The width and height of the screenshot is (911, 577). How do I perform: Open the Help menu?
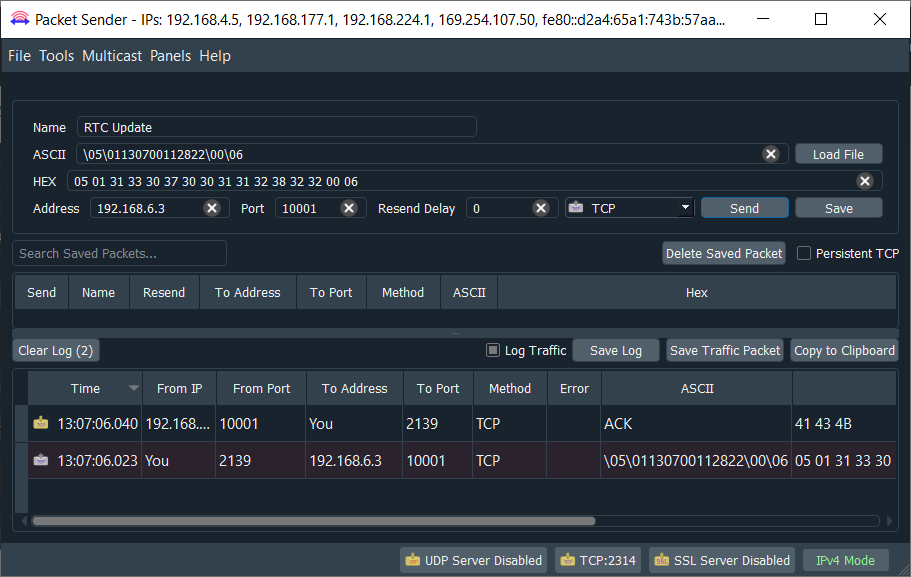[x=215, y=56]
